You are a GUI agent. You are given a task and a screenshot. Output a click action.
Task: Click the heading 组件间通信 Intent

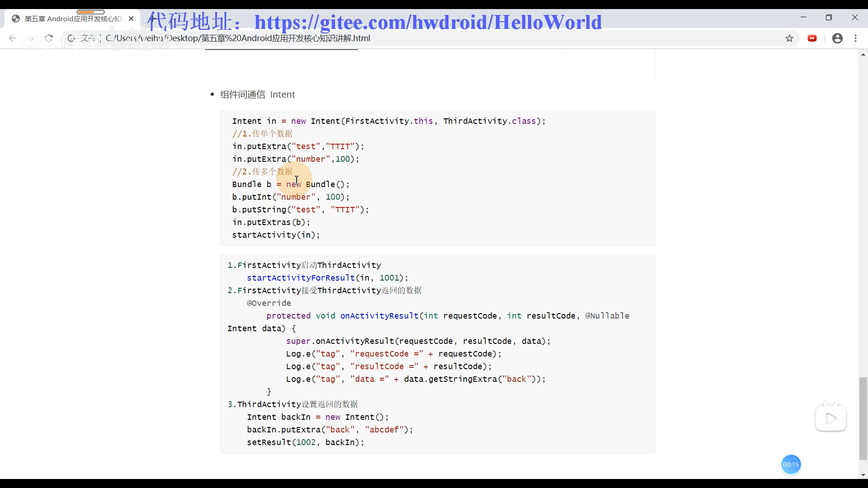(258, 94)
